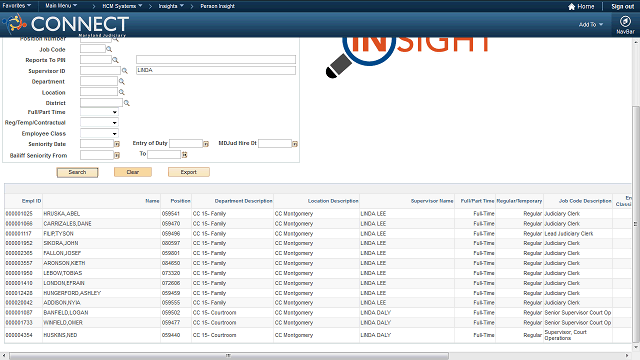Click the Home link text

pos(586,7)
